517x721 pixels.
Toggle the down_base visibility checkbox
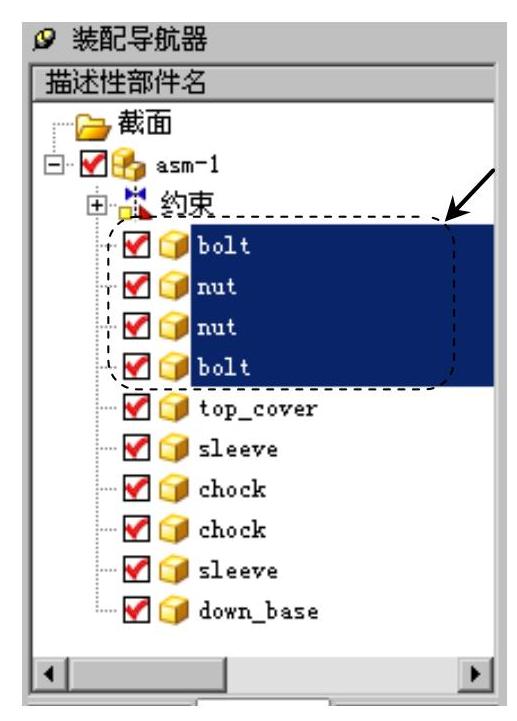136,610
